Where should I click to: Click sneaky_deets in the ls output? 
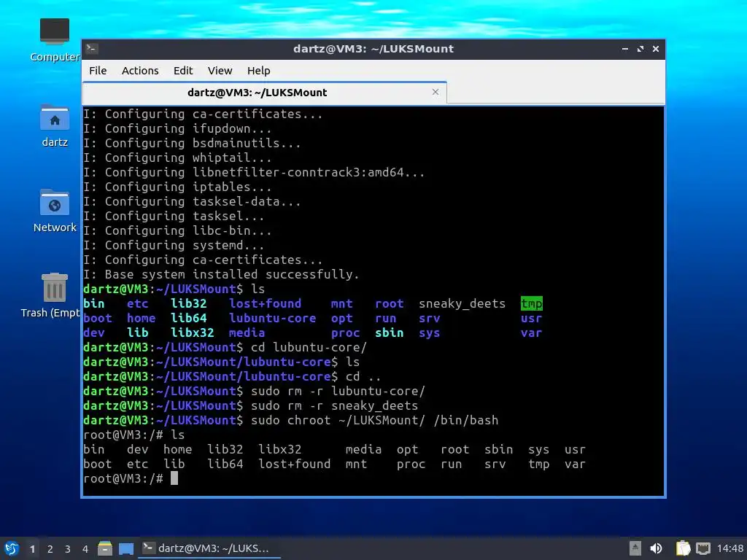tap(462, 303)
